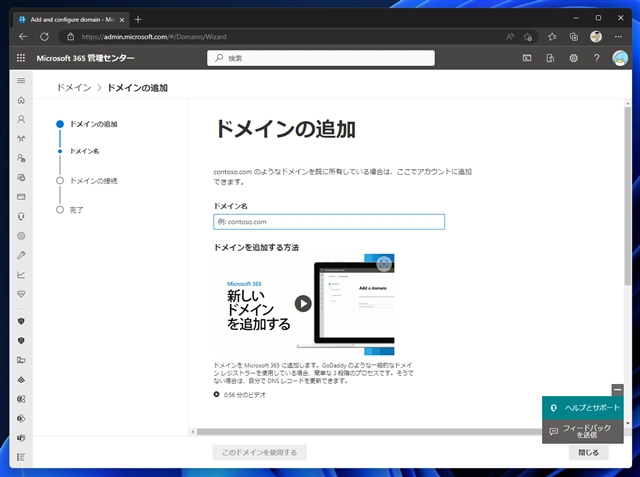Select ドメイン名 wizard sub-step

(x=84, y=151)
